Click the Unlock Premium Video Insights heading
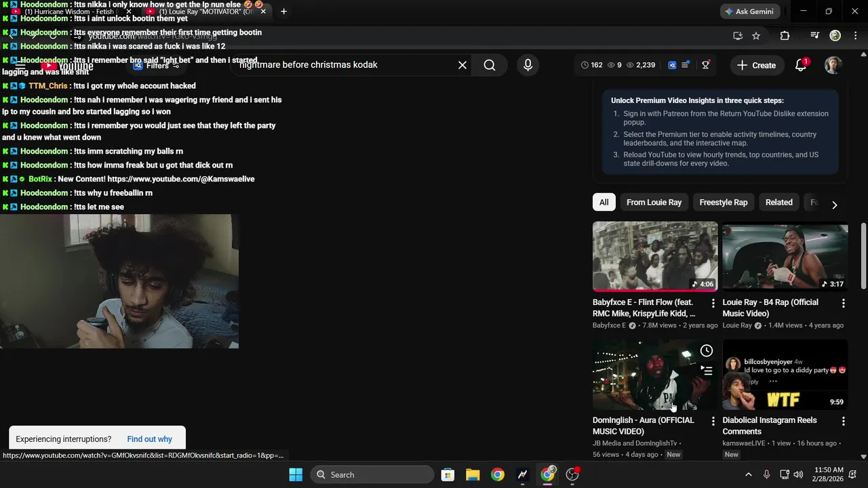 [x=696, y=100]
